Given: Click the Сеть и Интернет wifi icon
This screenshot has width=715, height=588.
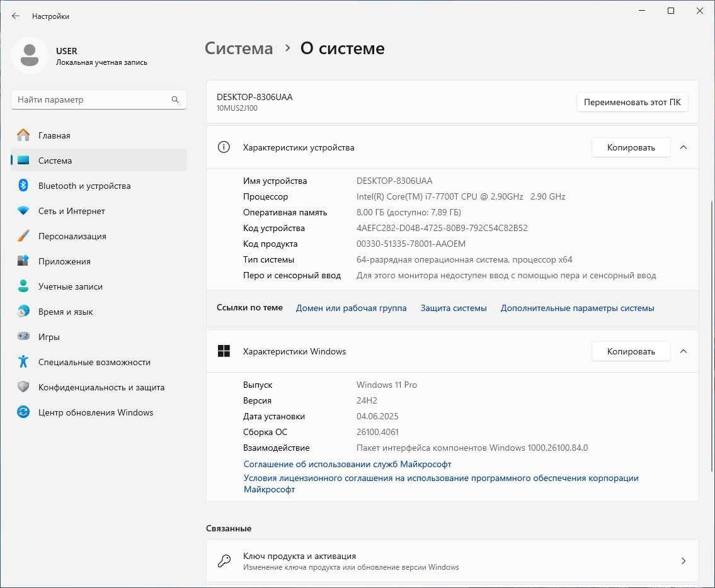Looking at the screenshot, I should [23, 211].
